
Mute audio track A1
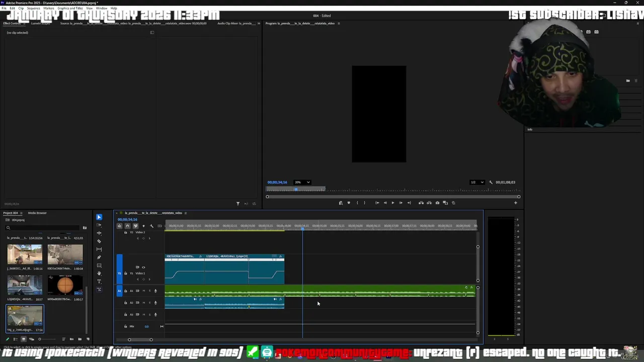click(x=144, y=291)
